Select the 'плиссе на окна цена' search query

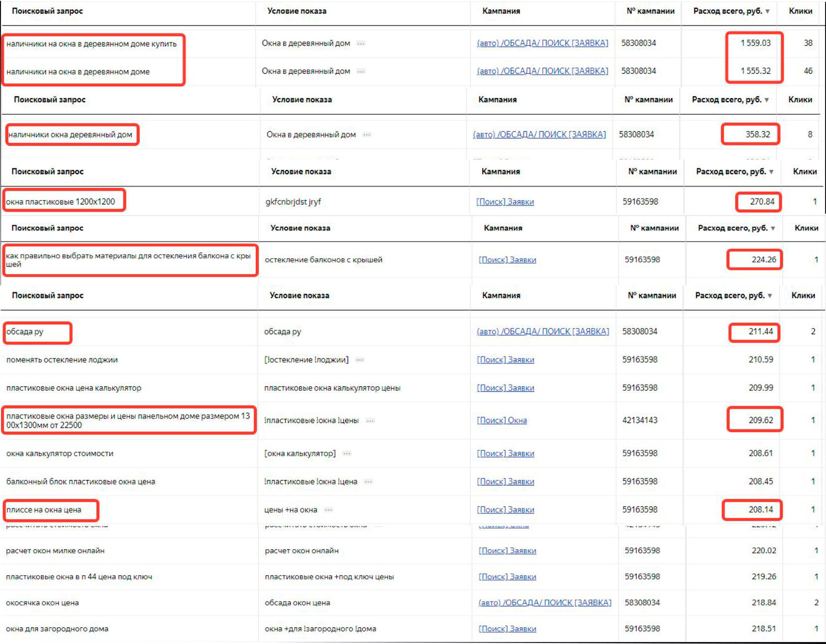(x=44, y=510)
